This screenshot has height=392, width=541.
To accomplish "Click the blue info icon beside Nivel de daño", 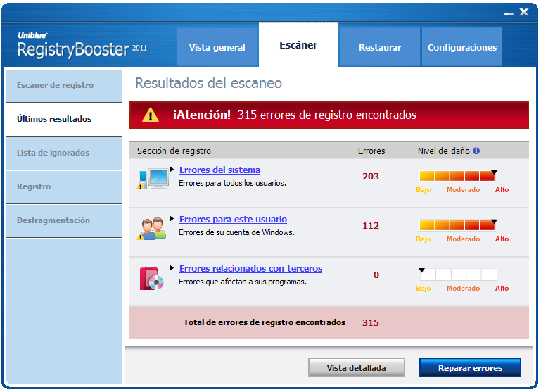I will pos(476,151).
